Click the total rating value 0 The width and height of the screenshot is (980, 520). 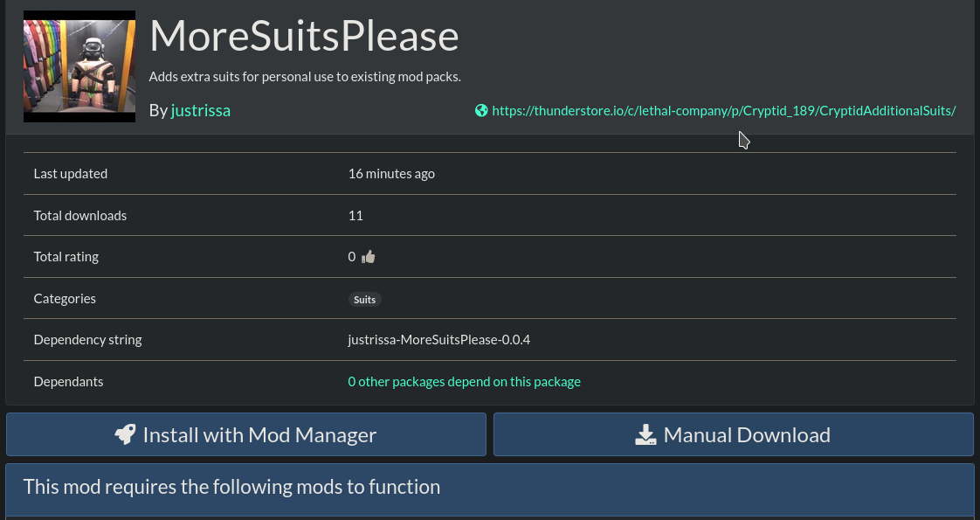352,257
